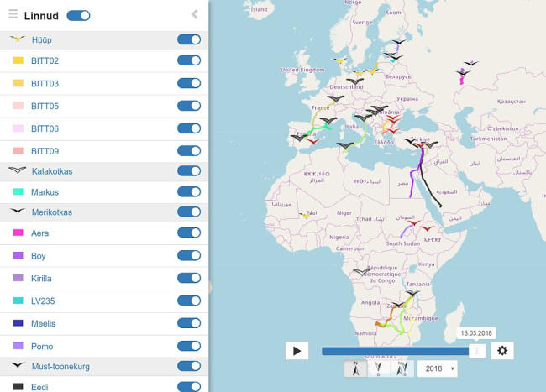Viewport: 546px width, 392px height.
Task: Open the hamburger menu beside Linnud
Action: pyautogui.click(x=13, y=15)
